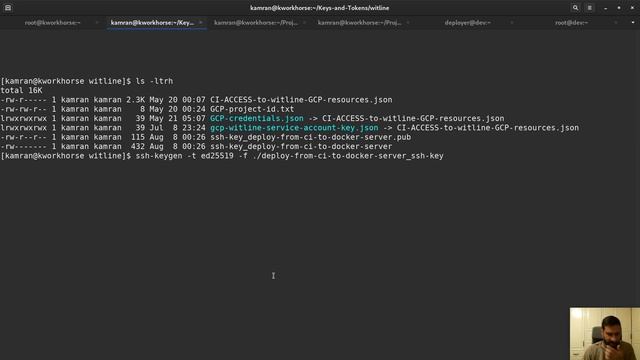Close the deployer@dev:~ tab
The image size is (640, 360).
(511, 23)
